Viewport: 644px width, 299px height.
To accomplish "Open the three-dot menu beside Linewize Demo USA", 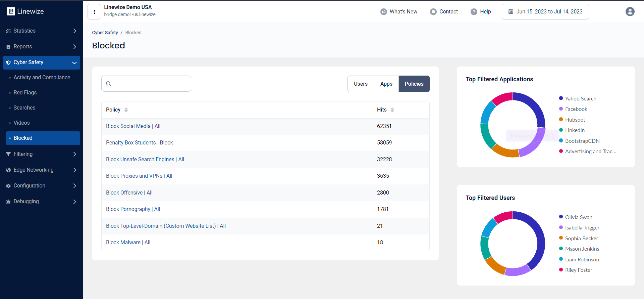I will tap(94, 12).
